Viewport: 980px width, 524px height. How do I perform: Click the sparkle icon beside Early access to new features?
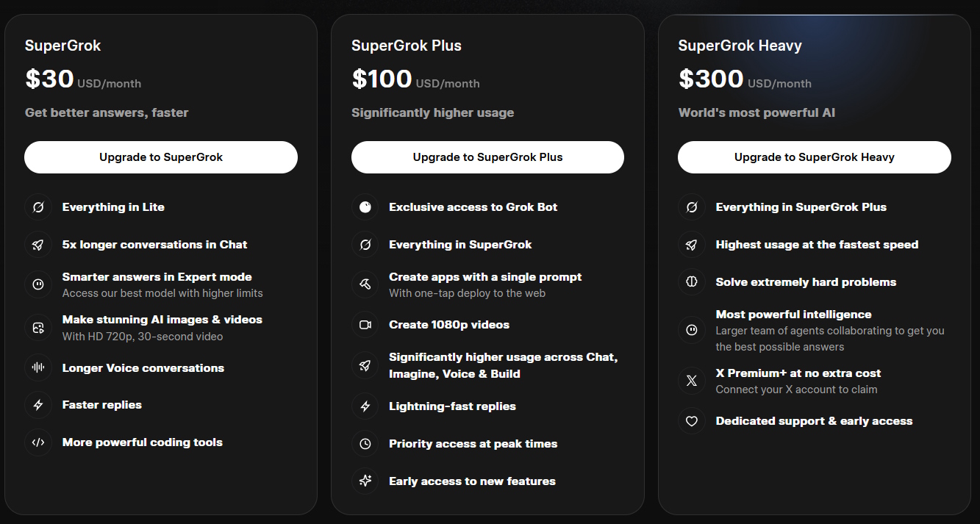(x=365, y=481)
